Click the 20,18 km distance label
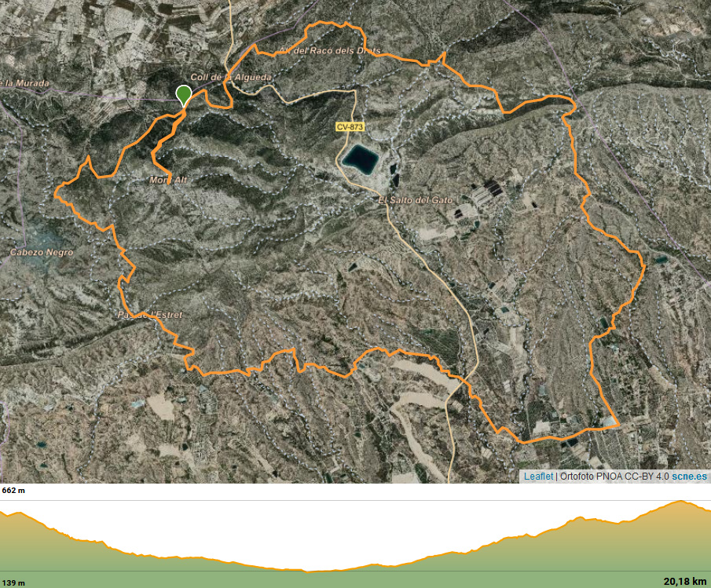Viewport: 711px width, 588px height. tap(685, 582)
